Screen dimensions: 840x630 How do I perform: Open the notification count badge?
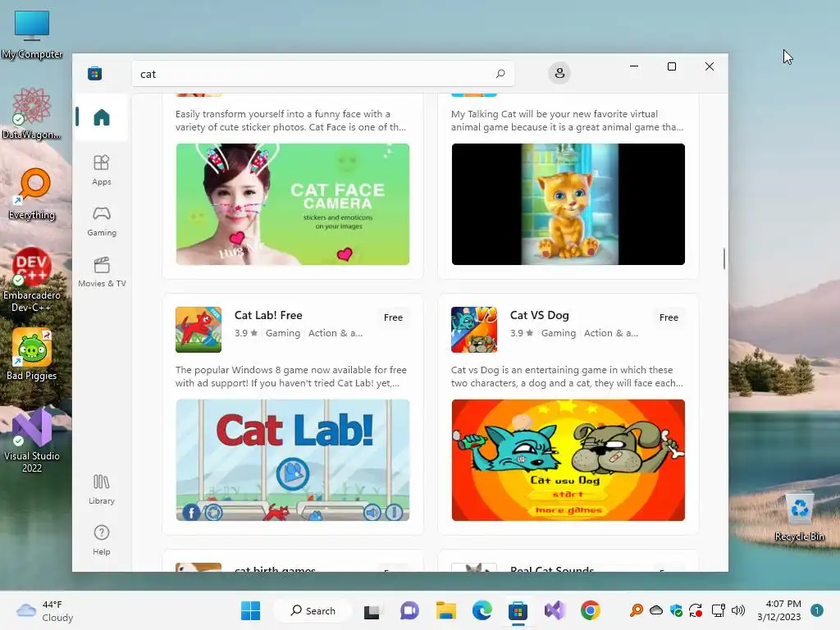pyautogui.click(x=817, y=610)
